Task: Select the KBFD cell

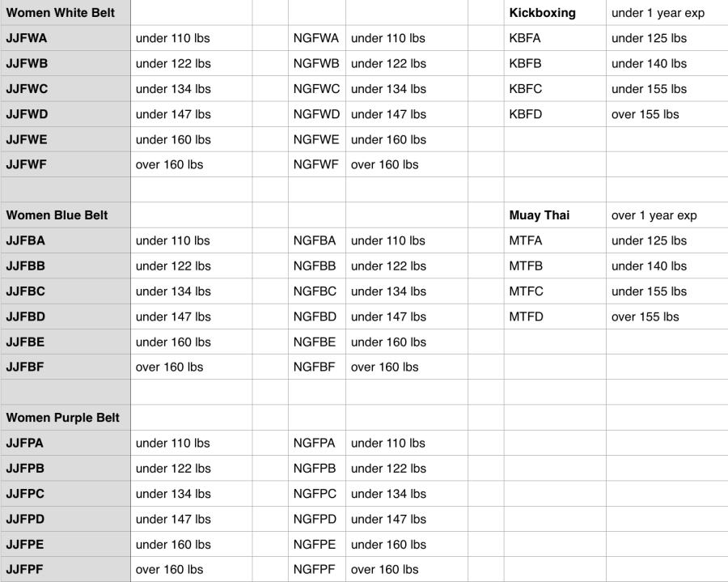Action: (527, 114)
